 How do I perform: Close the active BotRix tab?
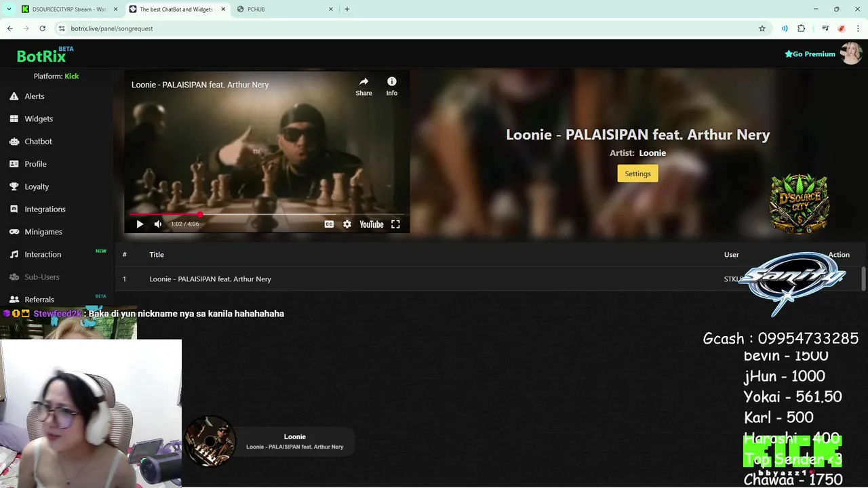point(222,9)
